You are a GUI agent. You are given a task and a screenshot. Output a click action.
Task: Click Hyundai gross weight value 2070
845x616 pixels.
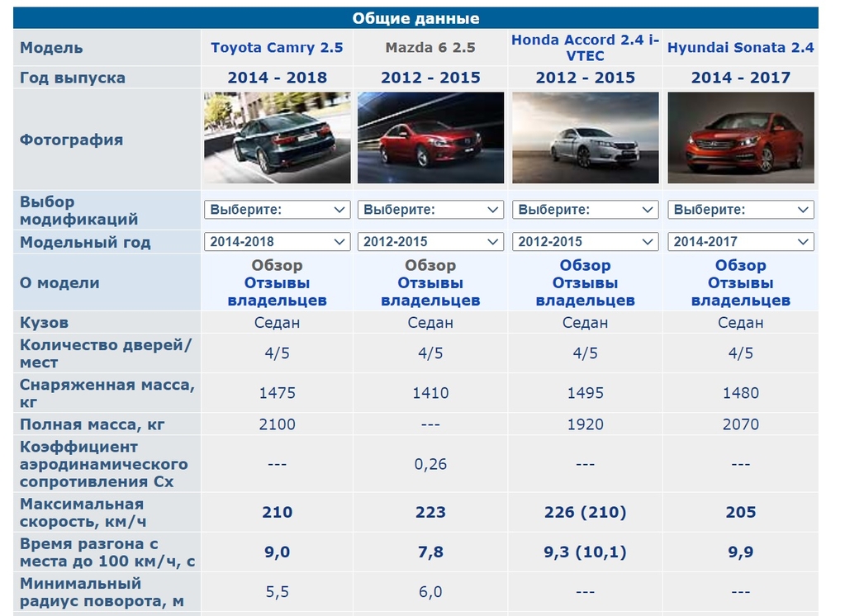[741, 424]
